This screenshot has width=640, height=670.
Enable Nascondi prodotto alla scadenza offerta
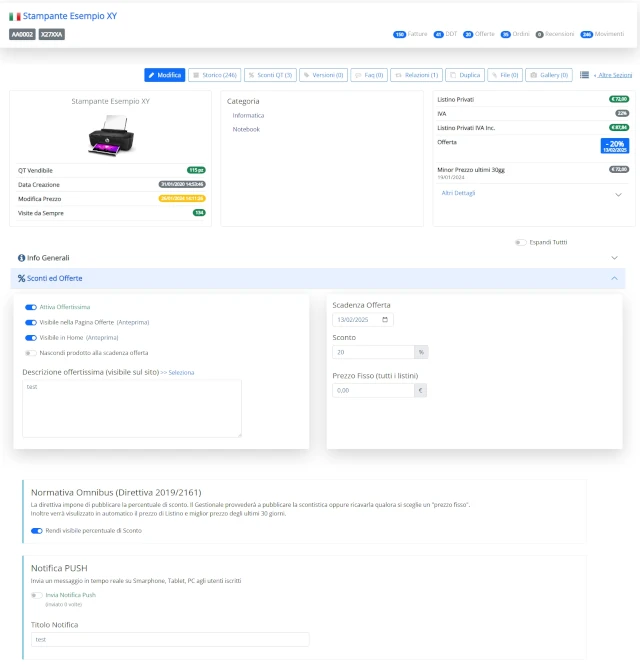point(31,353)
